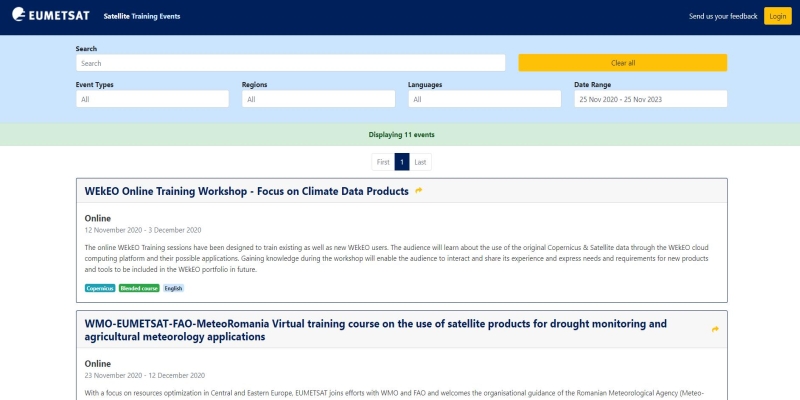This screenshot has width=800, height=400.
Task: Open the Satellite Training Events home link
Action: click(142, 16)
